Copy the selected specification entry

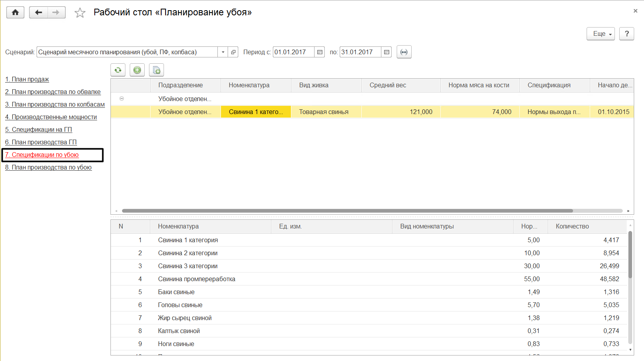(156, 70)
